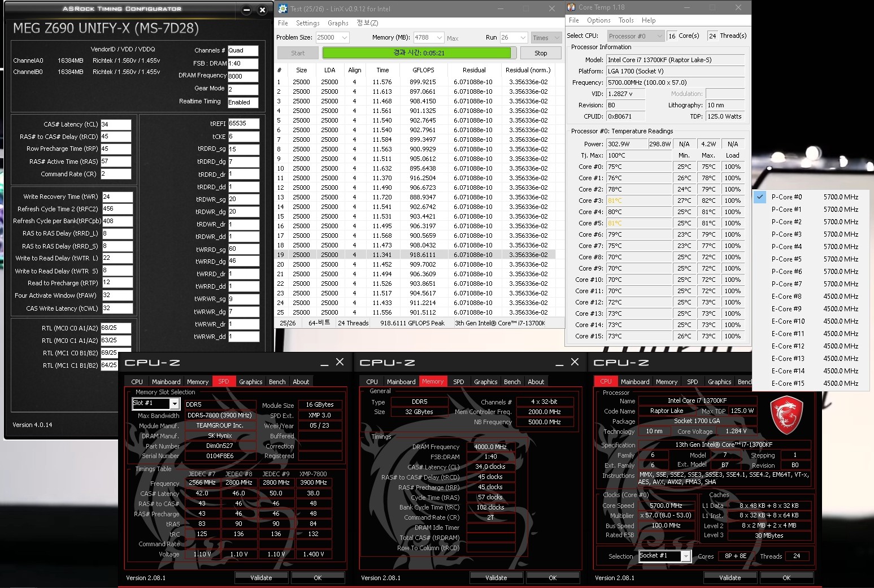Open the Settings menu in LinX

(x=308, y=23)
